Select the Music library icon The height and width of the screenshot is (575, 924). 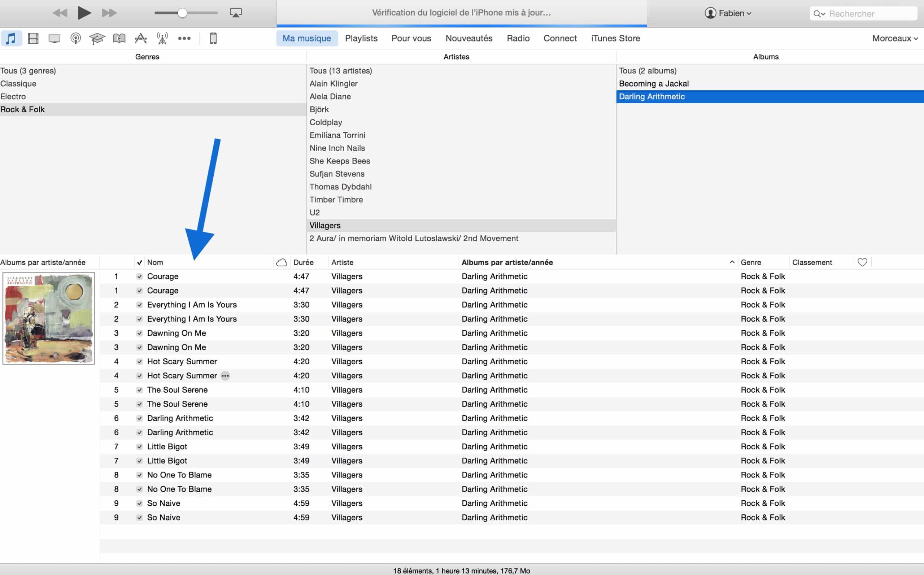[12, 38]
